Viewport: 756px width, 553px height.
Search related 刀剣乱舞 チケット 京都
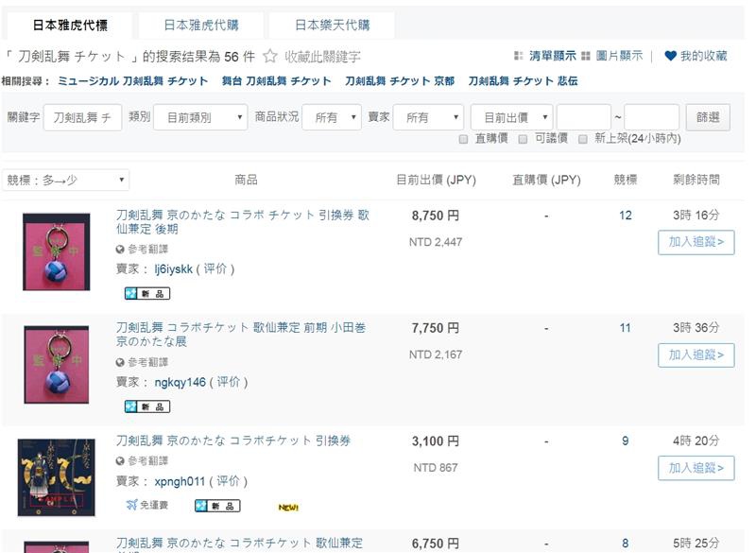pyautogui.click(x=400, y=81)
